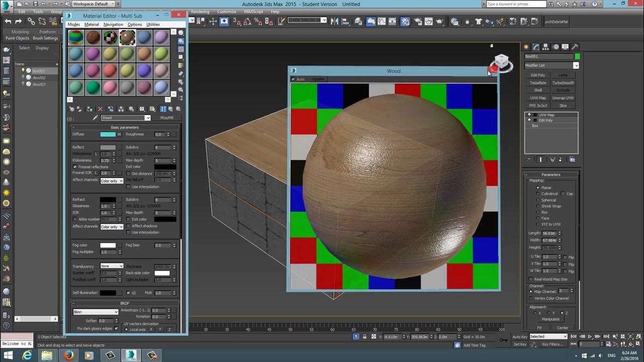The width and height of the screenshot is (644, 362).
Task: Collapse the Parameters rollout of UVW Map
Action: pos(550,174)
